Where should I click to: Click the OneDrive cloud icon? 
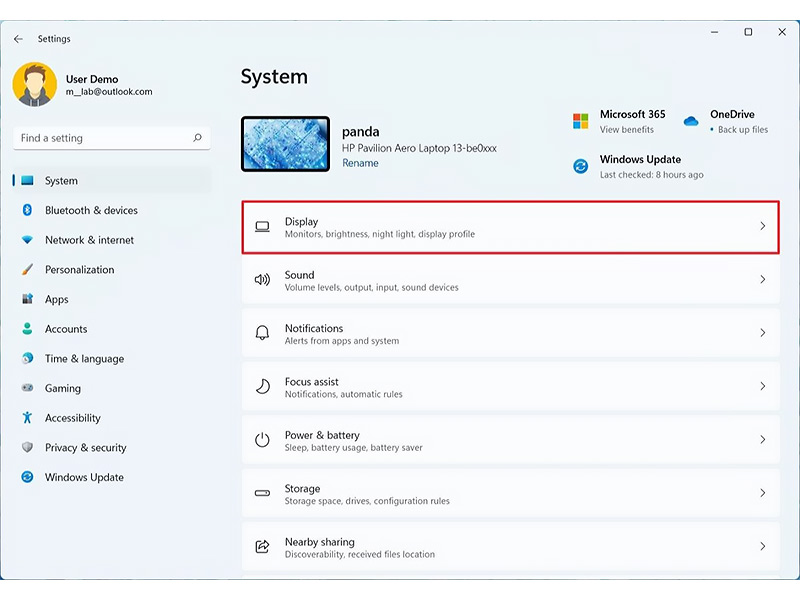point(691,121)
